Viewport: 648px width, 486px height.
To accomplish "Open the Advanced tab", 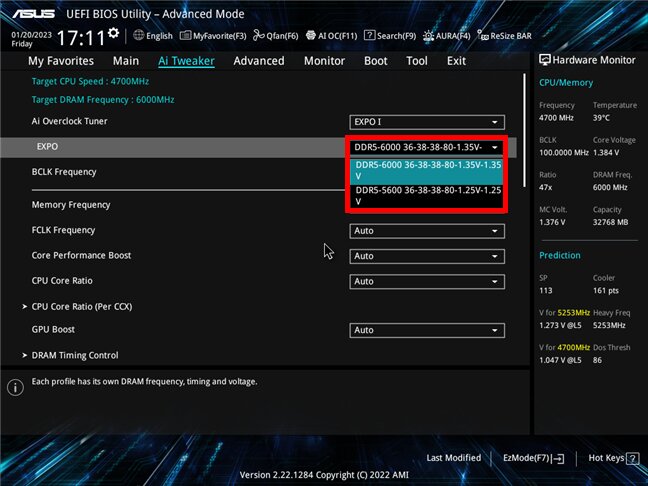I will [x=259, y=61].
